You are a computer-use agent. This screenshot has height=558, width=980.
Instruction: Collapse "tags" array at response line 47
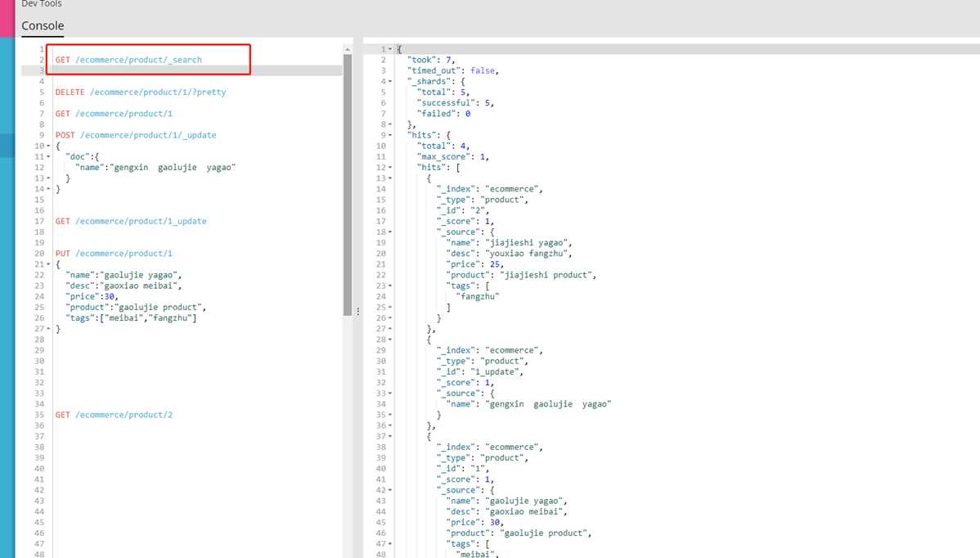[391, 543]
